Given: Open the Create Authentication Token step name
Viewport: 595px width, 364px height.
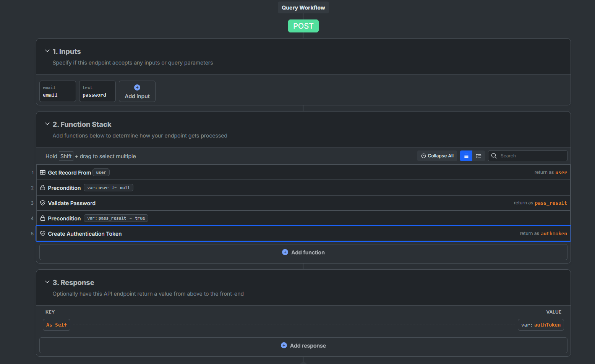Looking at the screenshot, I should tap(85, 234).
